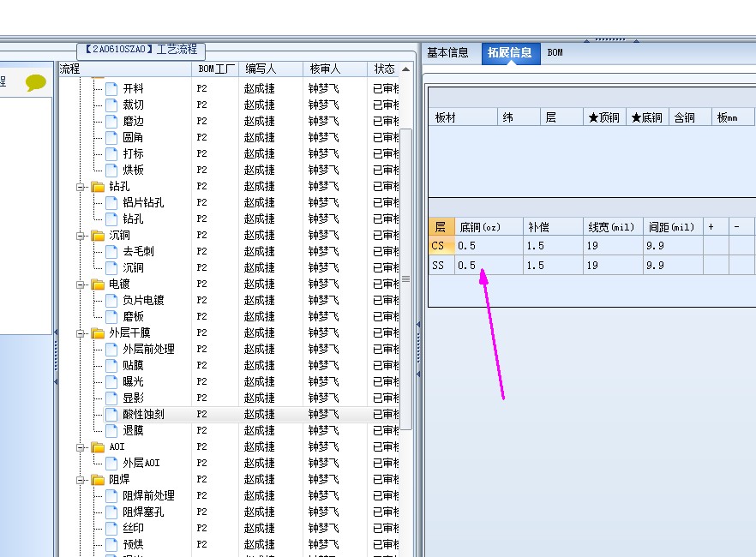Image resolution: width=756 pixels, height=557 pixels.
Task: Collapse the AOI tree group
Action: click(x=80, y=447)
